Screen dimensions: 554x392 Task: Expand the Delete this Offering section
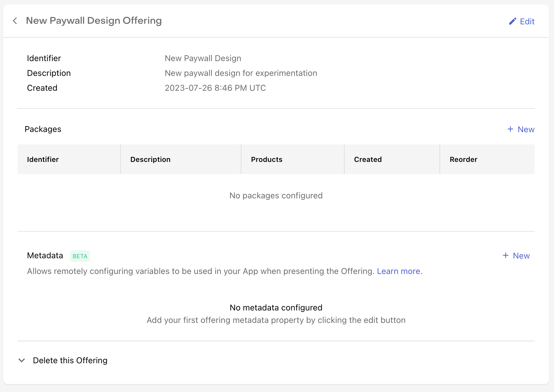(63, 360)
